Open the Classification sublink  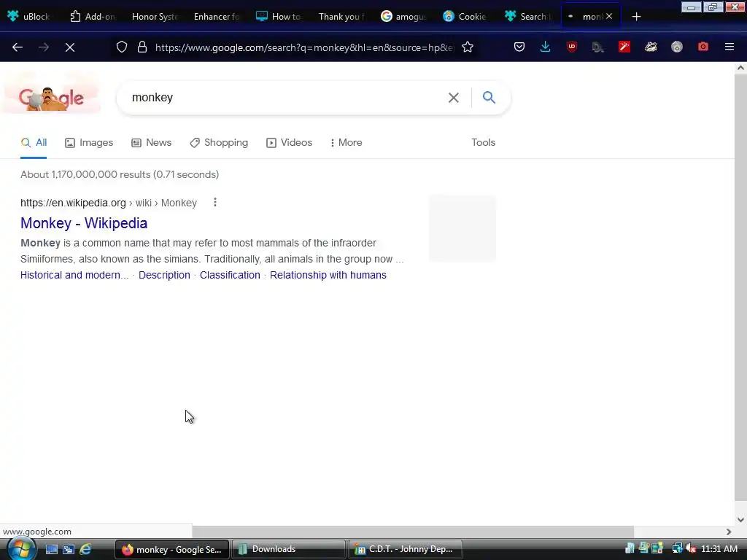[230, 275]
